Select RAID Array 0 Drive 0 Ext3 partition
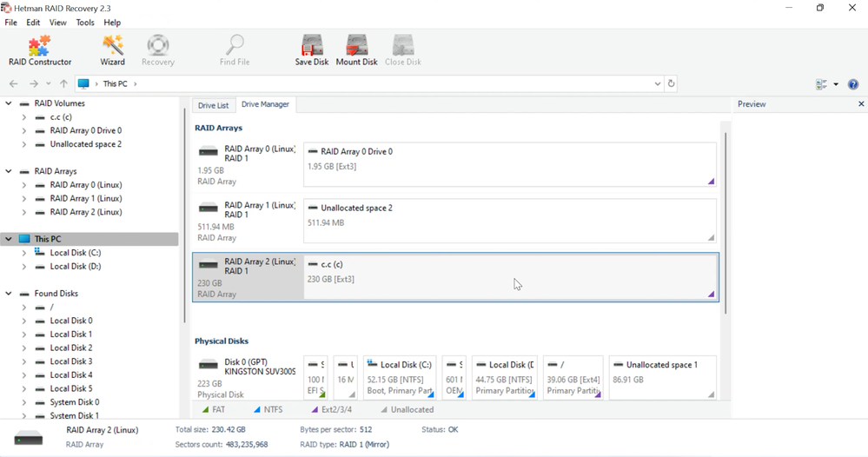This screenshot has height=457, width=868. pyautogui.click(x=510, y=164)
